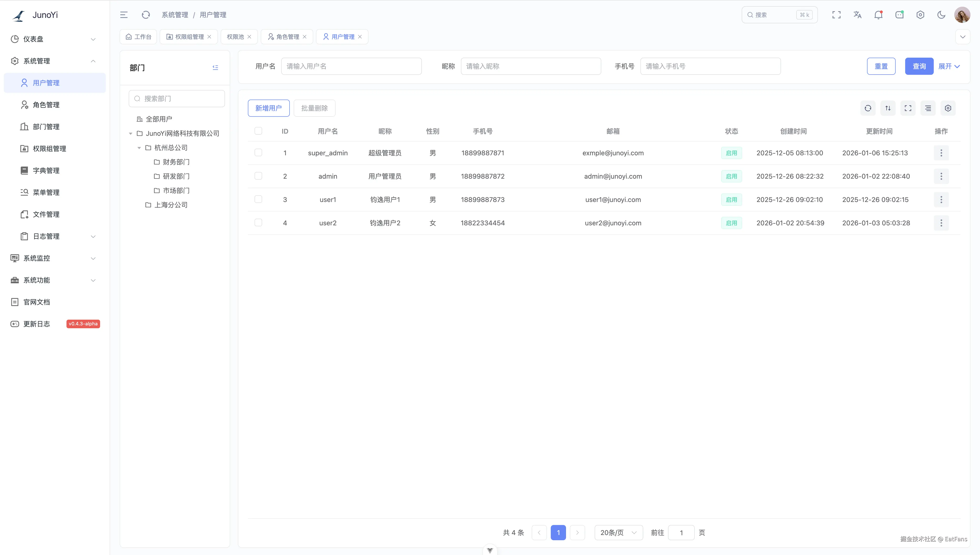Click the 新增用户 button
This screenshot has height=555, width=980.
click(x=268, y=108)
